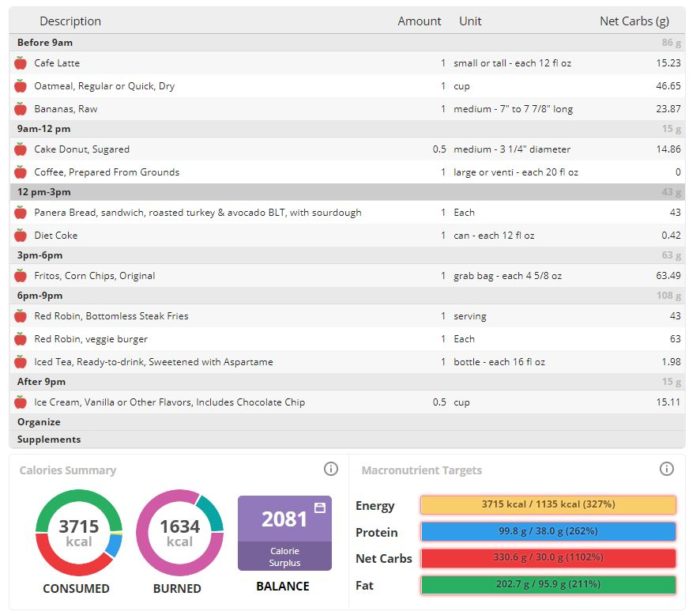Viewport: 700px width, 615px height.
Task: Click the apple icon beside Coffee, Prepared From Grounds
Action: pos(21,172)
